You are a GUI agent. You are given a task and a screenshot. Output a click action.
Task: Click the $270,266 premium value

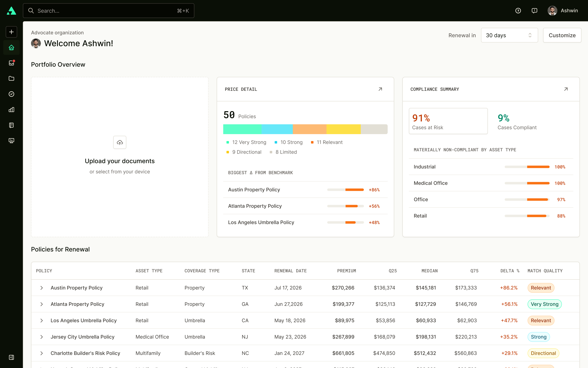click(343, 288)
